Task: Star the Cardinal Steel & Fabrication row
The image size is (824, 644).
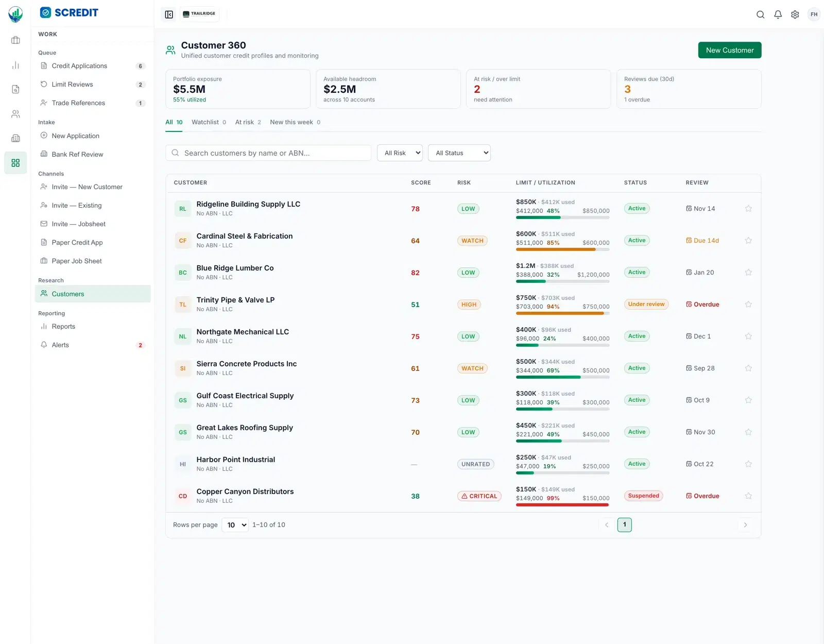Action: pos(748,241)
